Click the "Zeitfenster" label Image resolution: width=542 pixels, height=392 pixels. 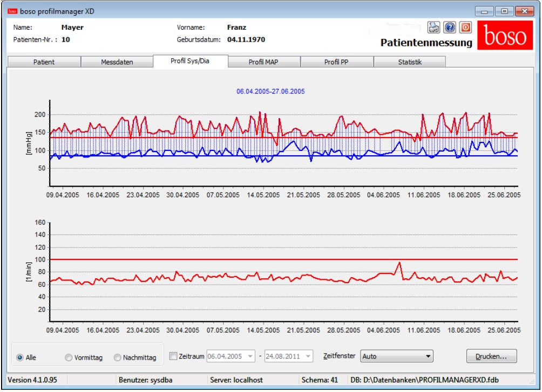point(339,356)
